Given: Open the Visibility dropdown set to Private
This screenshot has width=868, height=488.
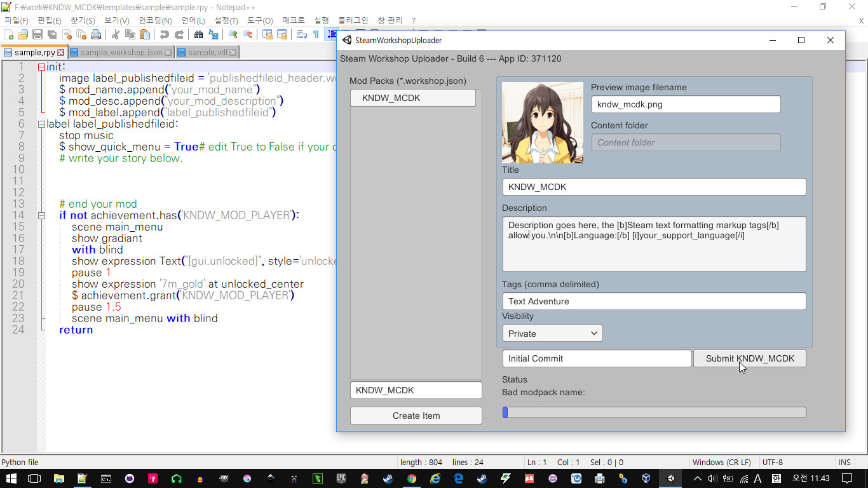Looking at the screenshot, I should (x=552, y=333).
